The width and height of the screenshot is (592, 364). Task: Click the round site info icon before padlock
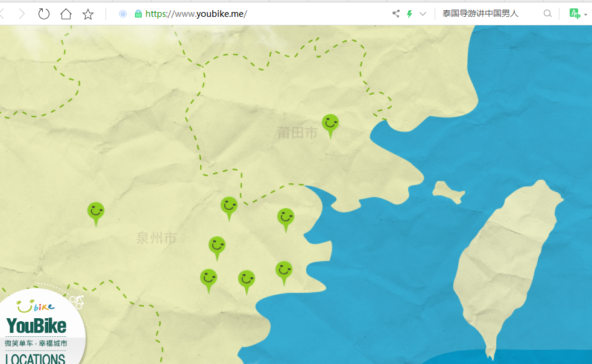(123, 14)
